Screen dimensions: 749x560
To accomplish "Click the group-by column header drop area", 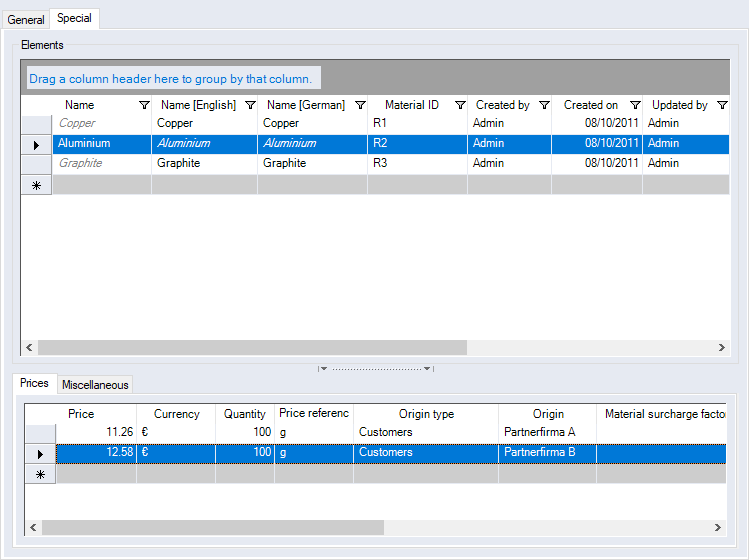I will click(171, 78).
